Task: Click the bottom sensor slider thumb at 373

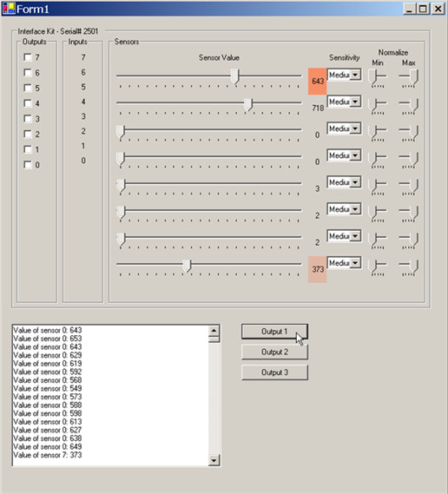Action: [x=187, y=266]
